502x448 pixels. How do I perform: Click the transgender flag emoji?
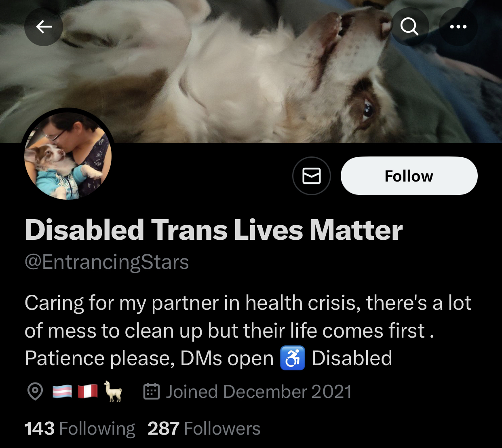click(62, 392)
